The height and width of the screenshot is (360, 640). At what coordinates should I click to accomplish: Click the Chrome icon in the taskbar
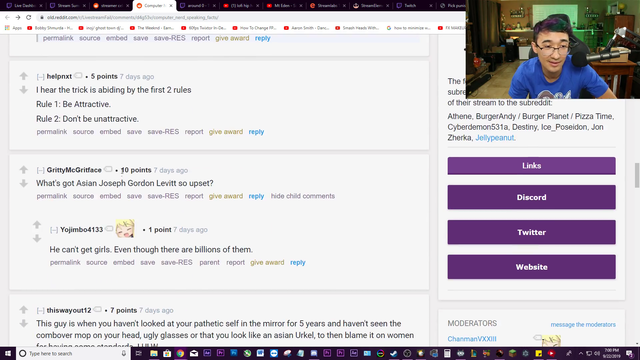(180, 353)
